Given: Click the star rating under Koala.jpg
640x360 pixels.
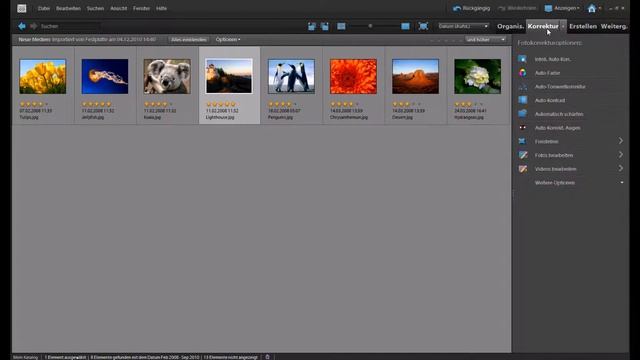Looking at the screenshot, I should 158,104.
